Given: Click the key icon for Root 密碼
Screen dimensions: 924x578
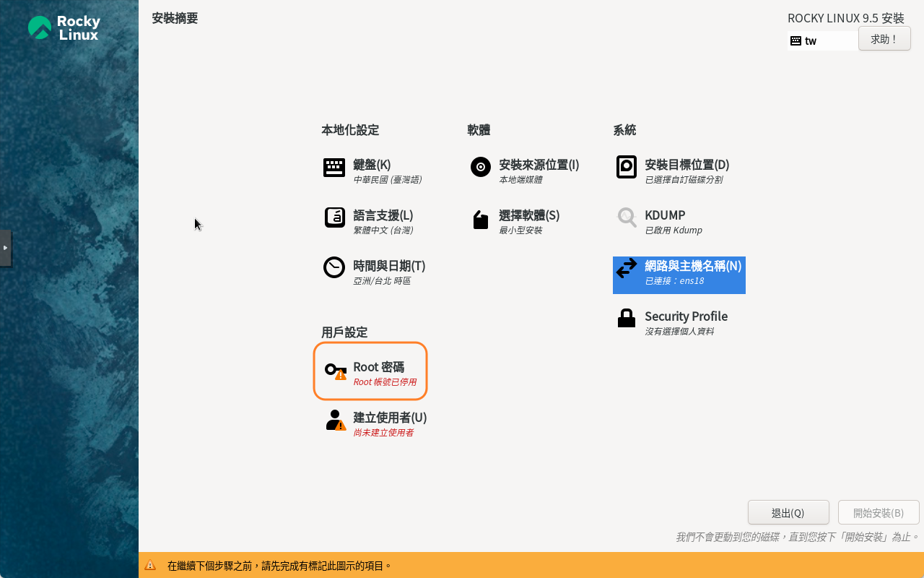Looking at the screenshot, I should [x=334, y=371].
